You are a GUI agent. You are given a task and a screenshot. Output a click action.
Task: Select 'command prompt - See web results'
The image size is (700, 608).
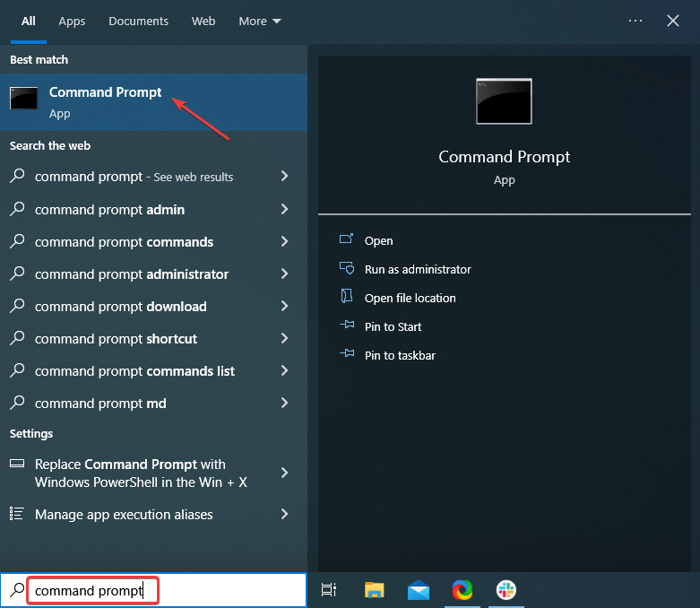(153, 177)
